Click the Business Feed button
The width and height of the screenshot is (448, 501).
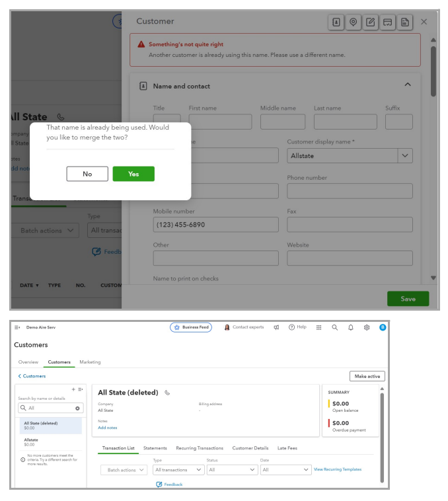(x=191, y=327)
